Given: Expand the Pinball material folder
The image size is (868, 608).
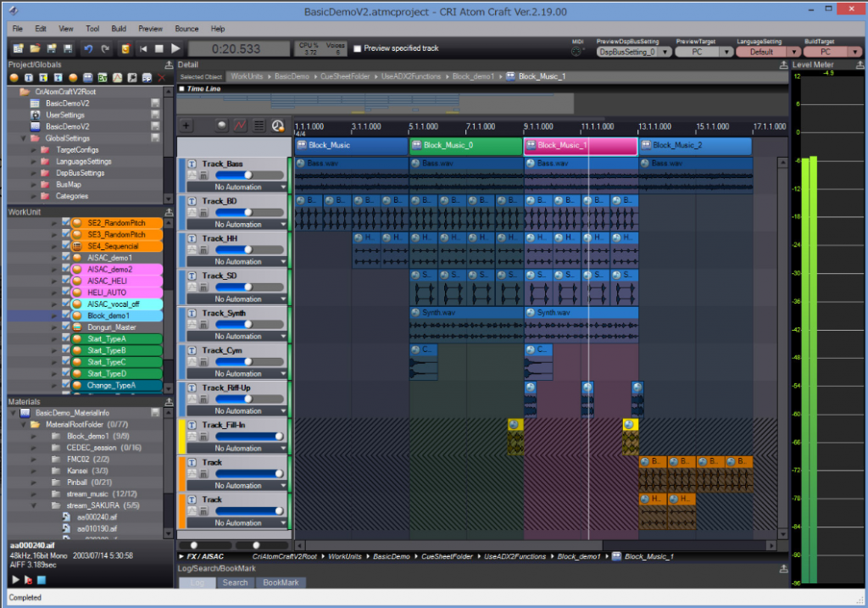Looking at the screenshot, I should (x=33, y=482).
